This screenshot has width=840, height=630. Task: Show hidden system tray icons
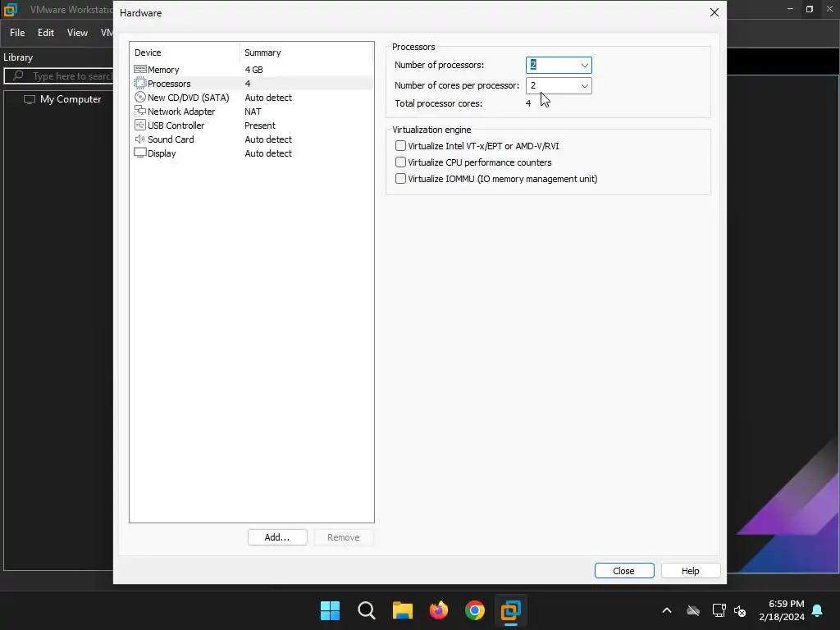667,610
